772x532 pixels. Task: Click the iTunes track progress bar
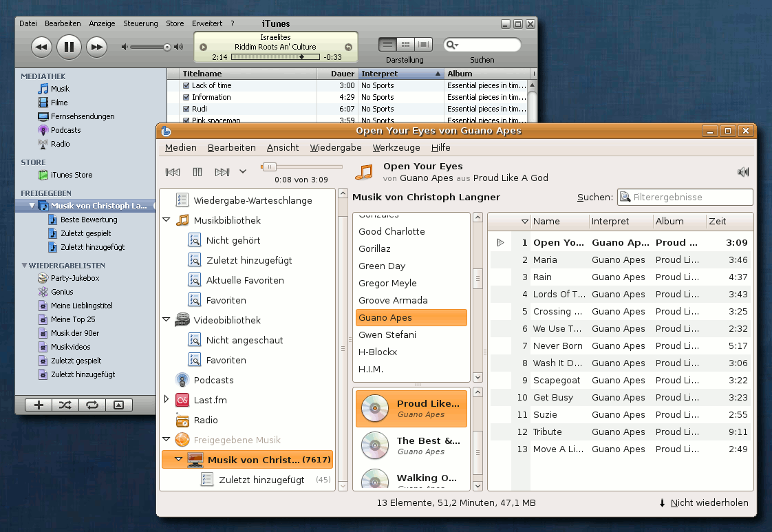(x=275, y=57)
